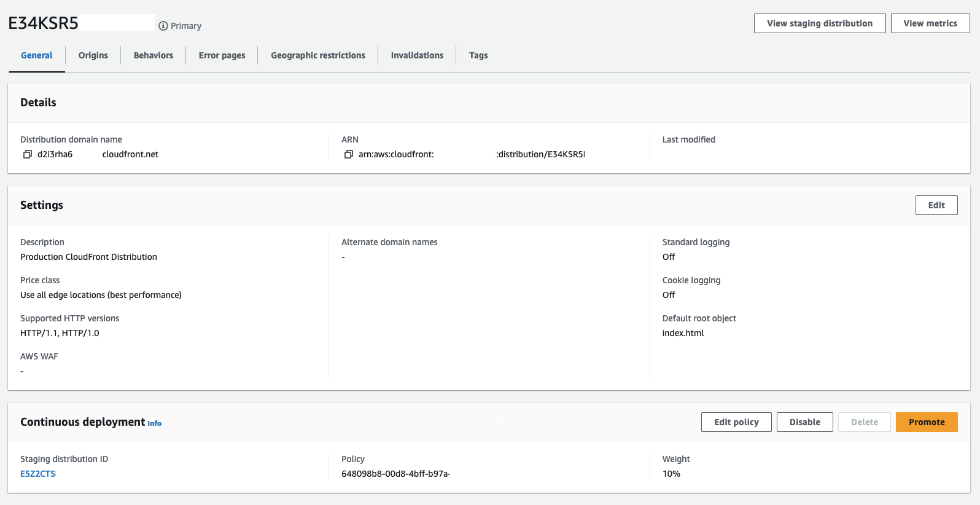Click the AWS WAF label
Image resolution: width=980 pixels, height=505 pixels.
(x=39, y=356)
